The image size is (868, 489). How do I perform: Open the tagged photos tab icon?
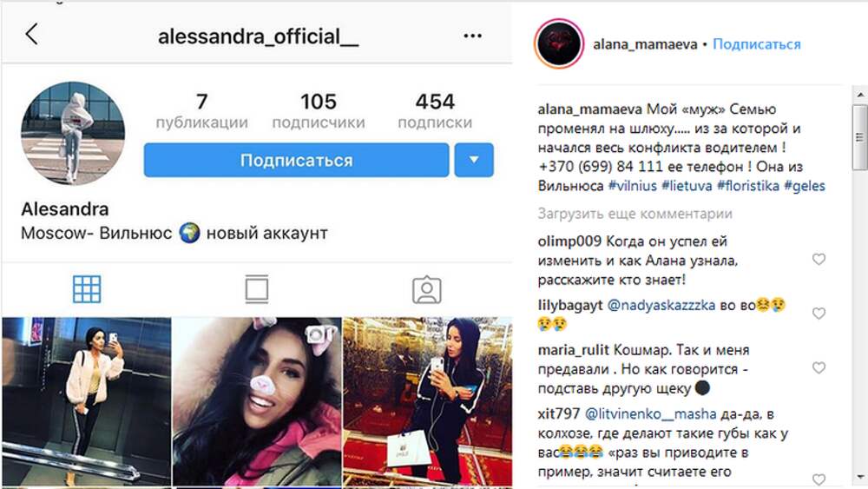point(427,289)
